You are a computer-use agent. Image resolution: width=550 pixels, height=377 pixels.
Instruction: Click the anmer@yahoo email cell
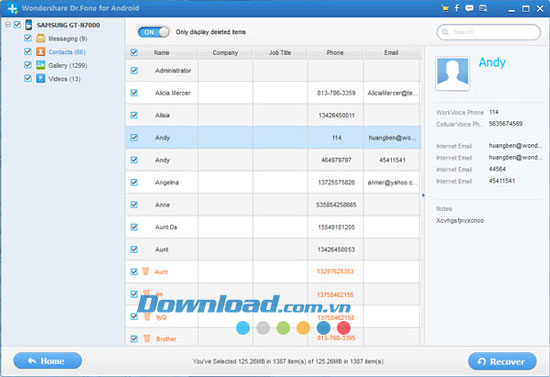pyautogui.click(x=392, y=182)
